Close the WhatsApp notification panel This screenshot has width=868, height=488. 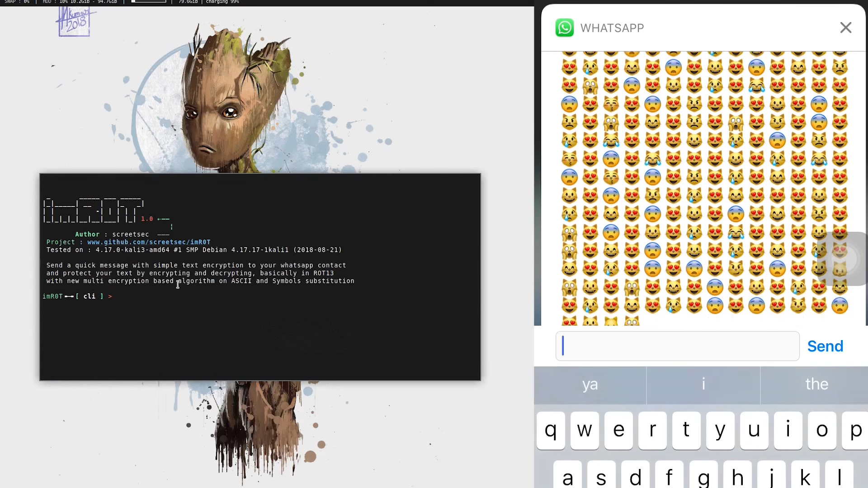[845, 28]
